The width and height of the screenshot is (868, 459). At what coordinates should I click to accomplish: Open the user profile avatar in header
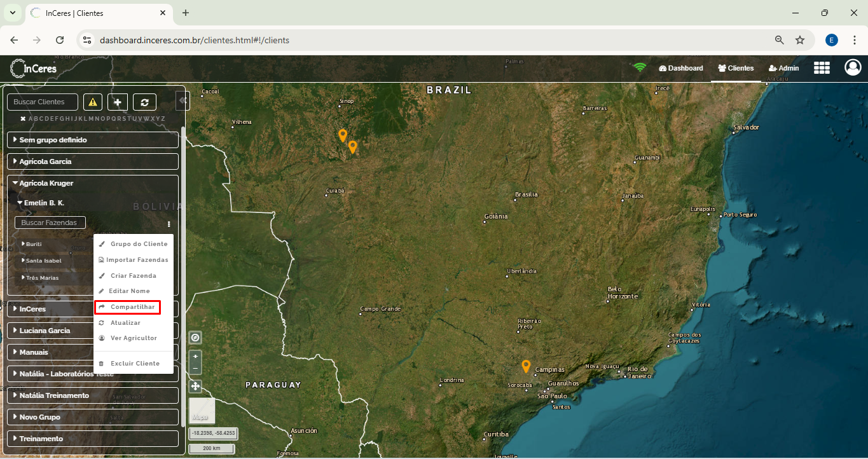[x=853, y=67]
